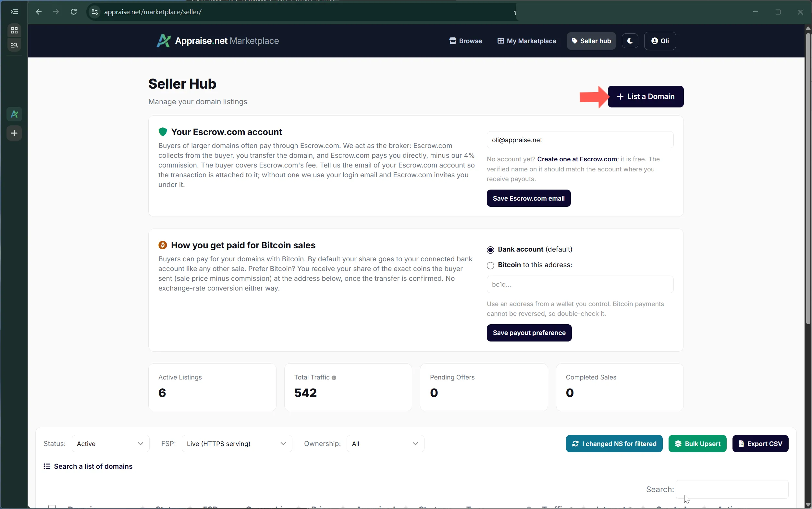Image resolution: width=812 pixels, height=509 pixels.
Task: Tick the select-all checkbox in table header
Action: point(52,507)
